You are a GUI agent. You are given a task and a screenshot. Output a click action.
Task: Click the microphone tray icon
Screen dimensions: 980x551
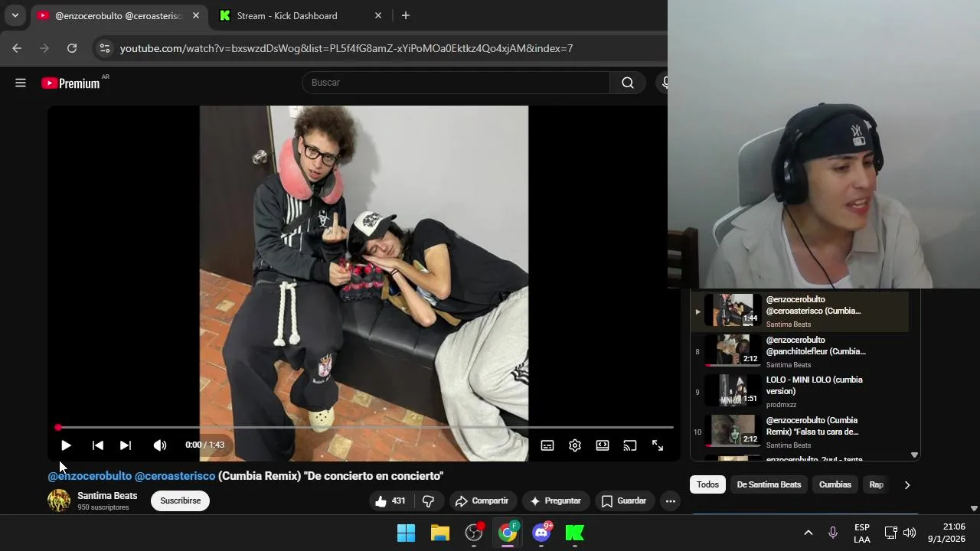click(x=833, y=533)
